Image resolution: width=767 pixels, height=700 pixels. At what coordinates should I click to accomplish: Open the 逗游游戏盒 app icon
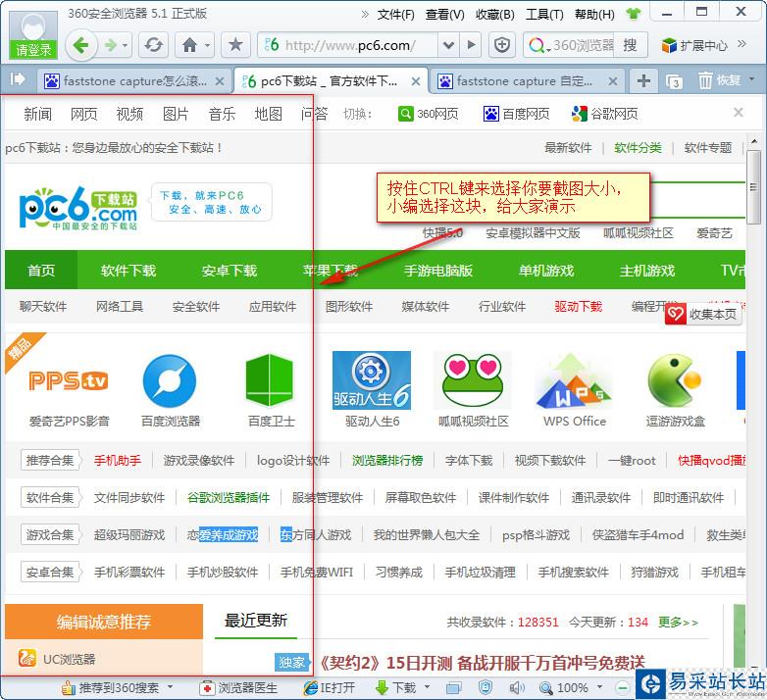tap(675, 380)
